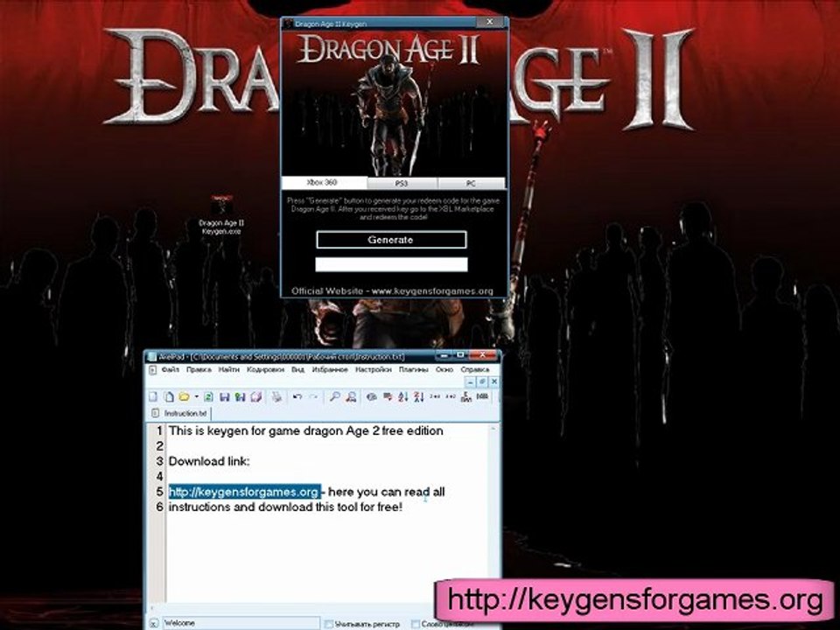Click the Save floppy disk icon
Viewport: 840px width, 630px height.
tap(225, 397)
